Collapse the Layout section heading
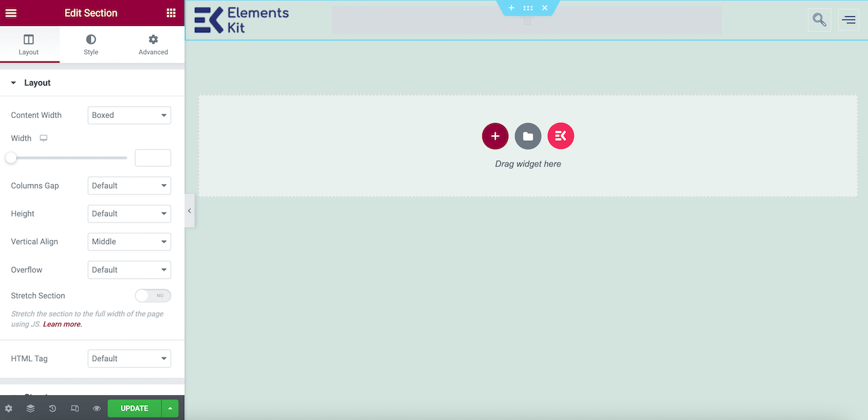 pyautogui.click(x=37, y=83)
